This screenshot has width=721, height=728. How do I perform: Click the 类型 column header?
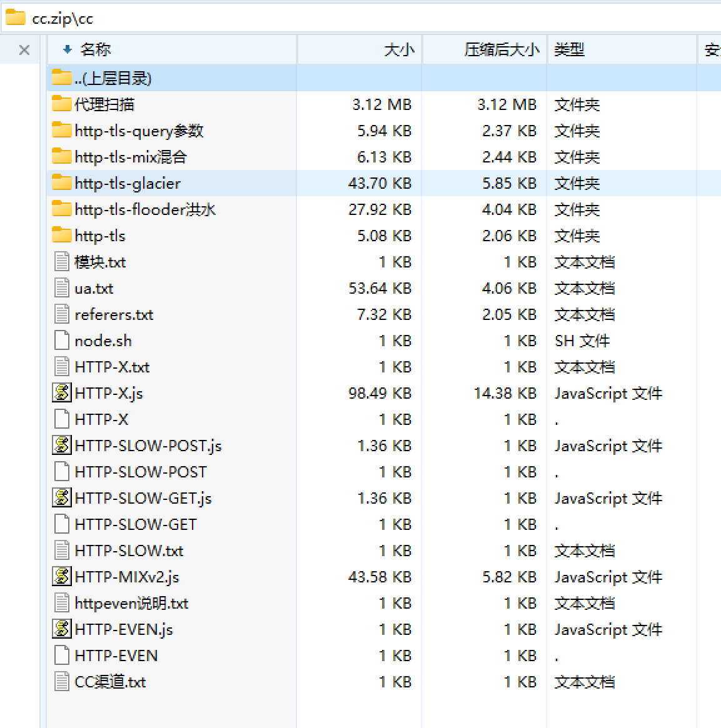pos(569,49)
